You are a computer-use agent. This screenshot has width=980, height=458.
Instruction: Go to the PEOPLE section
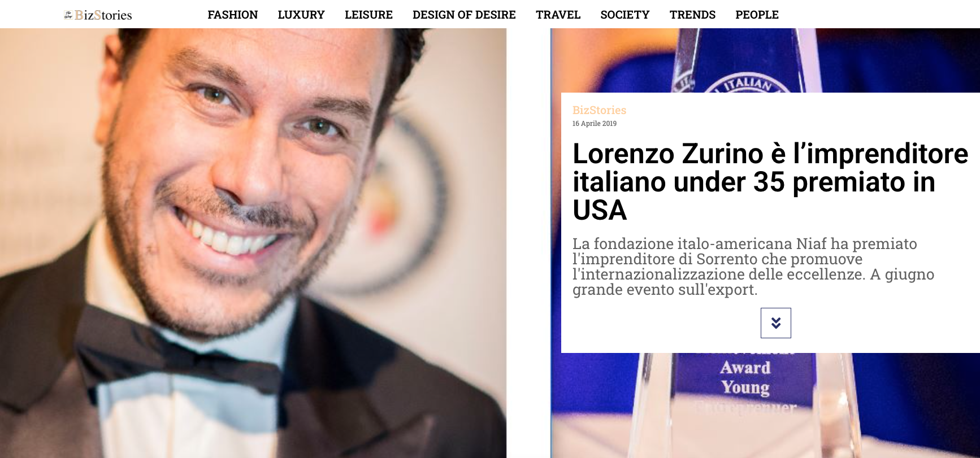[x=757, y=15]
